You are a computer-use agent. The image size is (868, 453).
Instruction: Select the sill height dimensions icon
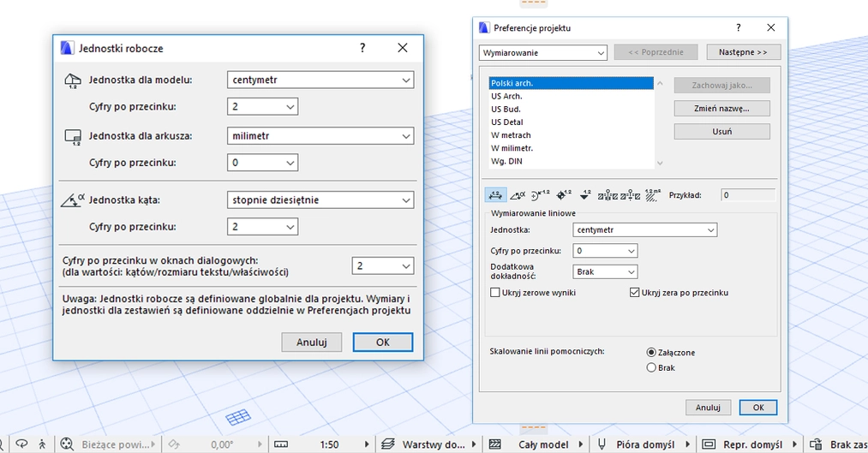630,194
